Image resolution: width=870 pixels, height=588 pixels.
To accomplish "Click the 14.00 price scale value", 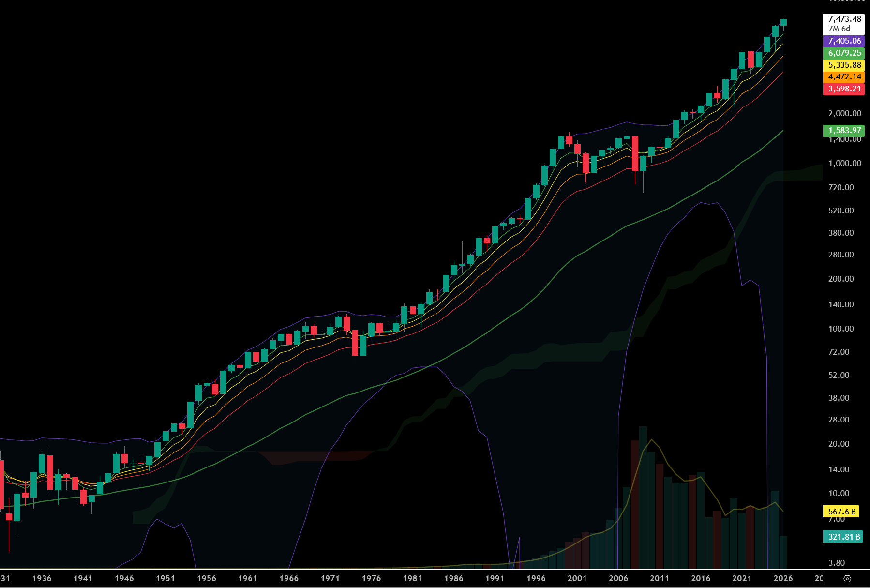I will tap(839, 469).
